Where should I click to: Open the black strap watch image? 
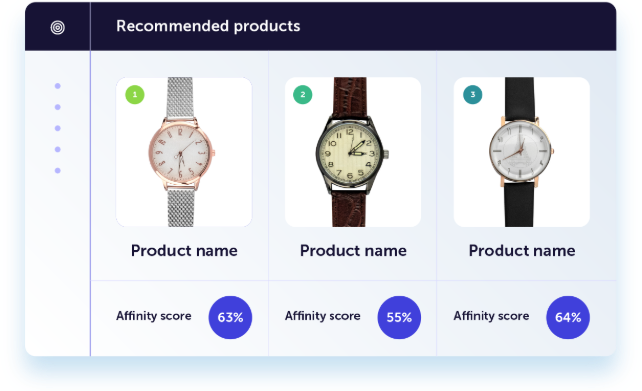tap(522, 152)
